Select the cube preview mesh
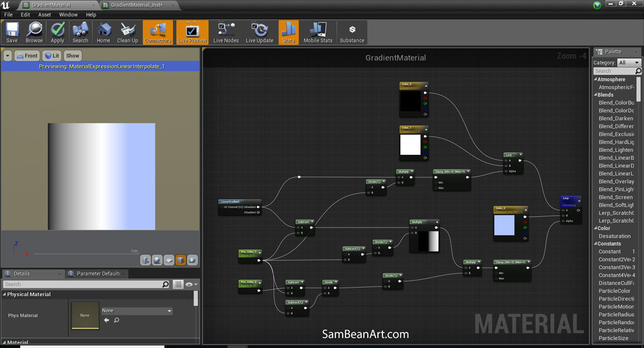644x348 pixels. click(x=181, y=260)
